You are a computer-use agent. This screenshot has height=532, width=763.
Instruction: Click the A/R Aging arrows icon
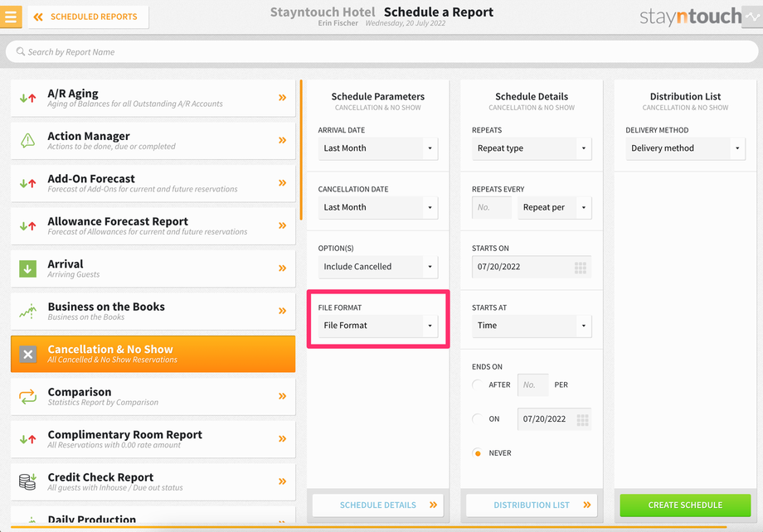(27, 99)
